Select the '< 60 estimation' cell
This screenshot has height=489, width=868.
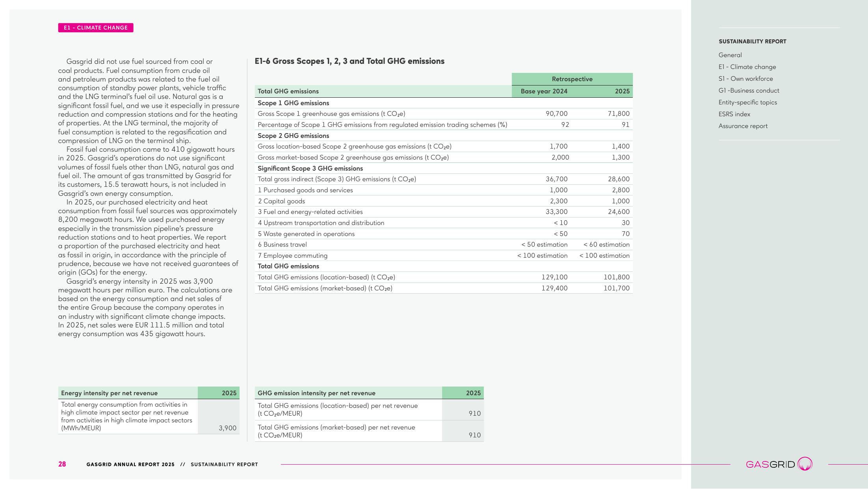coord(606,244)
